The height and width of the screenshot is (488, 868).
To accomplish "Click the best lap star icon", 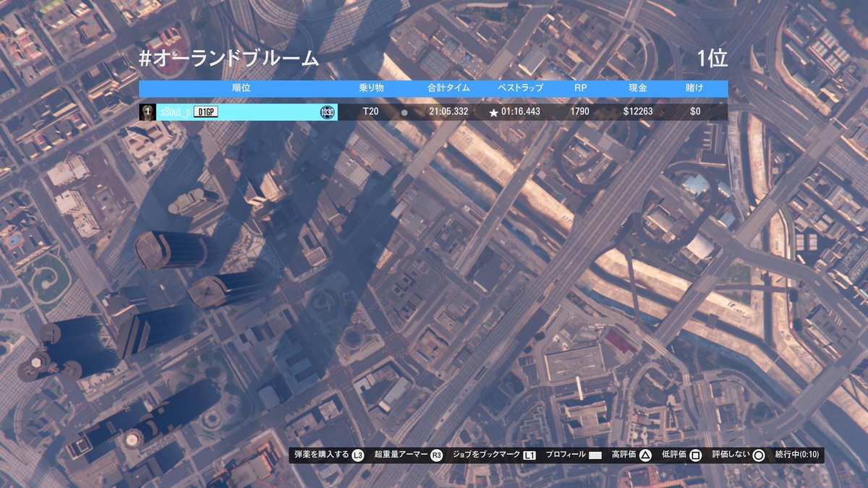I will 494,113.
